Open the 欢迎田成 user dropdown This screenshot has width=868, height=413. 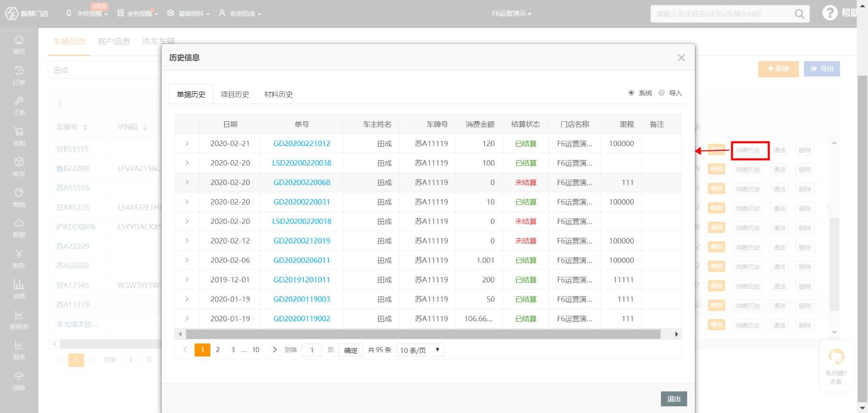pos(240,13)
